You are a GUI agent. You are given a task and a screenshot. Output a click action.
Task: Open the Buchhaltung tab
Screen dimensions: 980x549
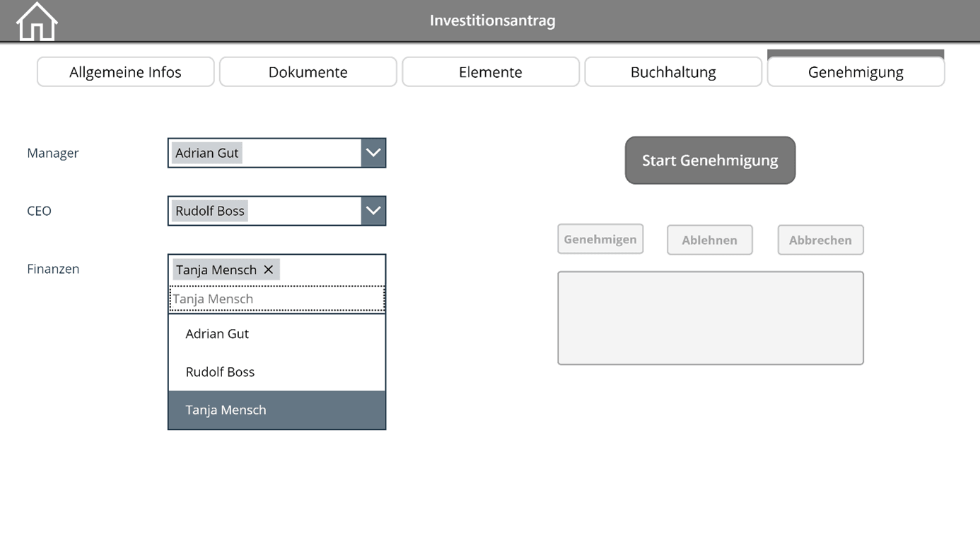(x=673, y=72)
